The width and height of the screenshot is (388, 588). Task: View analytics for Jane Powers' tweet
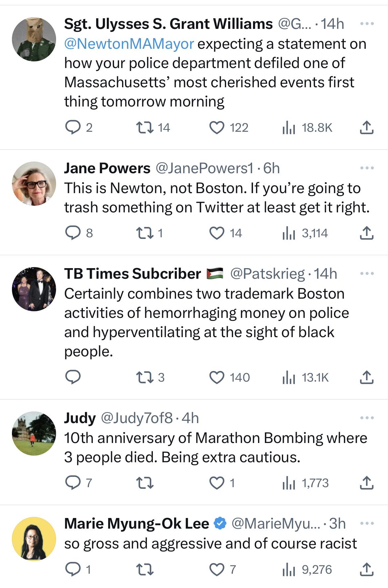tap(289, 233)
